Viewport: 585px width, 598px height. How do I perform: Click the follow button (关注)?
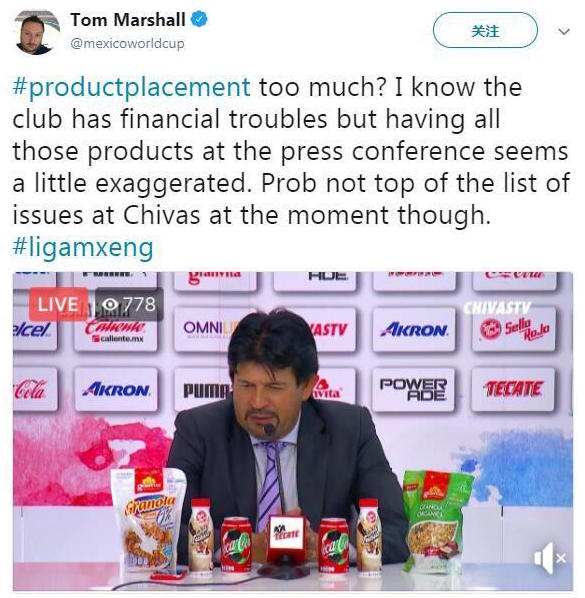pos(485,30)
